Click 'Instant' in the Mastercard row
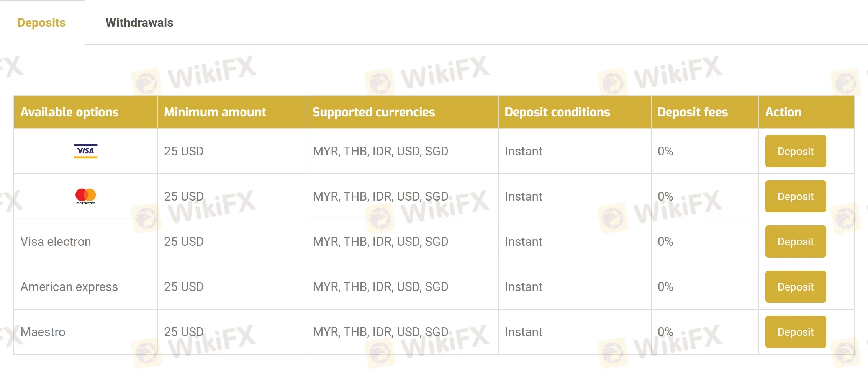The width and height of the screenshot is (868, 382). (523, 196)
